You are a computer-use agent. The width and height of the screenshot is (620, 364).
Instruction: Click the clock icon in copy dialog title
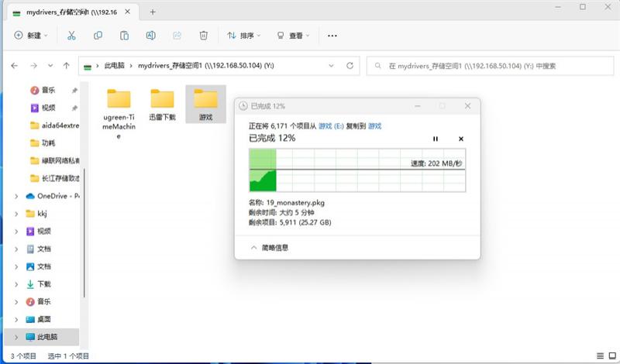tap(243, 106)
